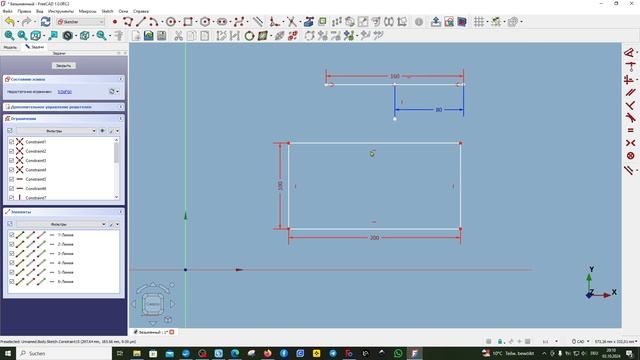Click the Refresh/recompute icon
The image size is (640, 360).
coord(45,22)
